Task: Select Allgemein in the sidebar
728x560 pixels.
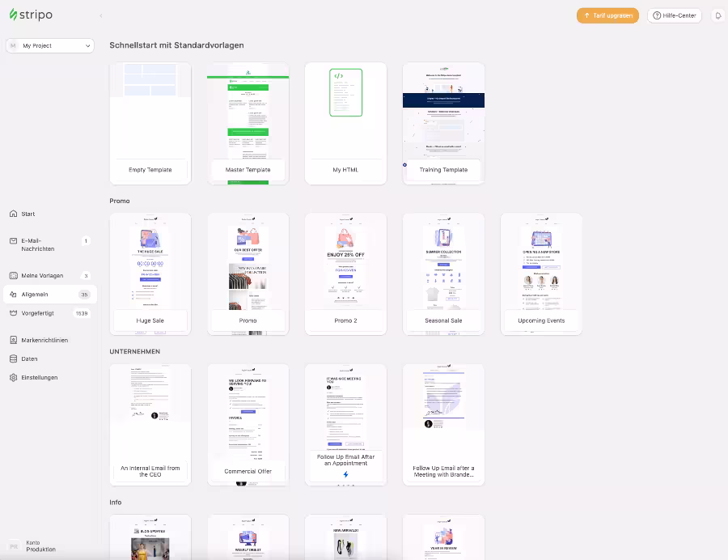Action: 50,295
